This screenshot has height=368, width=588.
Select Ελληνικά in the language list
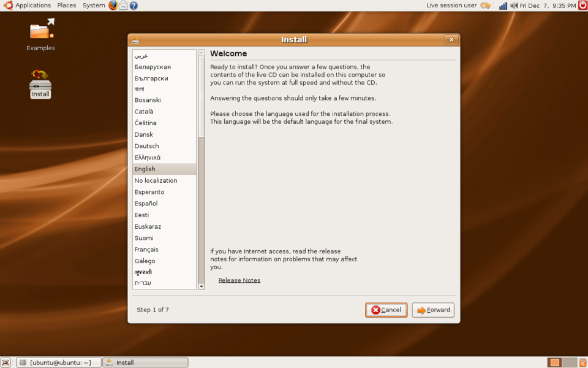164,158
